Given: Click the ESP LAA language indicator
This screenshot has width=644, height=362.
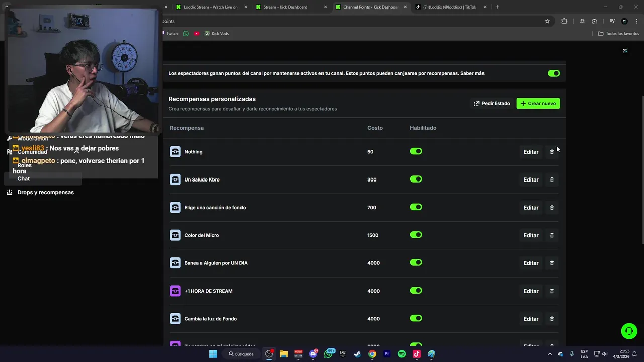Looking at the screenshot, I should tap(584, 354).
